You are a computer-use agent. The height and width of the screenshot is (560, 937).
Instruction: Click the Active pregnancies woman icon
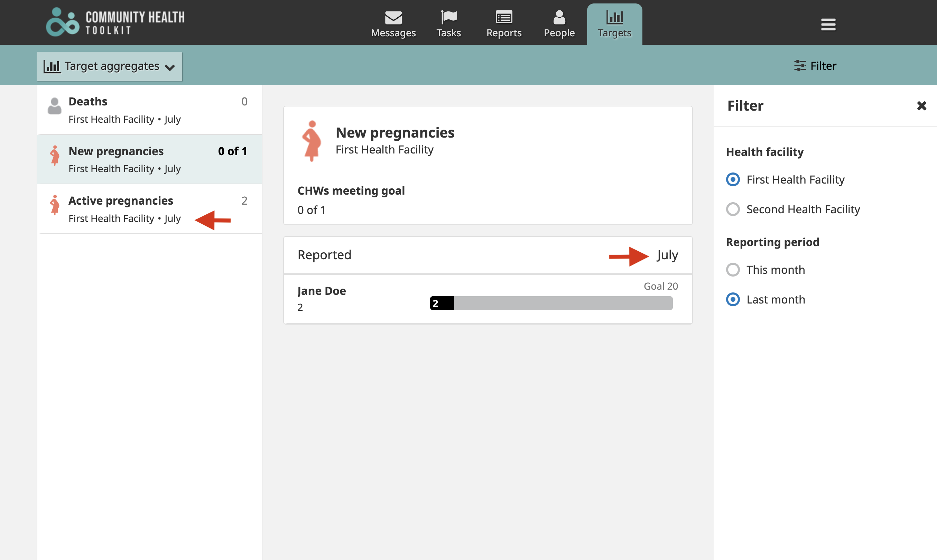click(x=55, y=205)
